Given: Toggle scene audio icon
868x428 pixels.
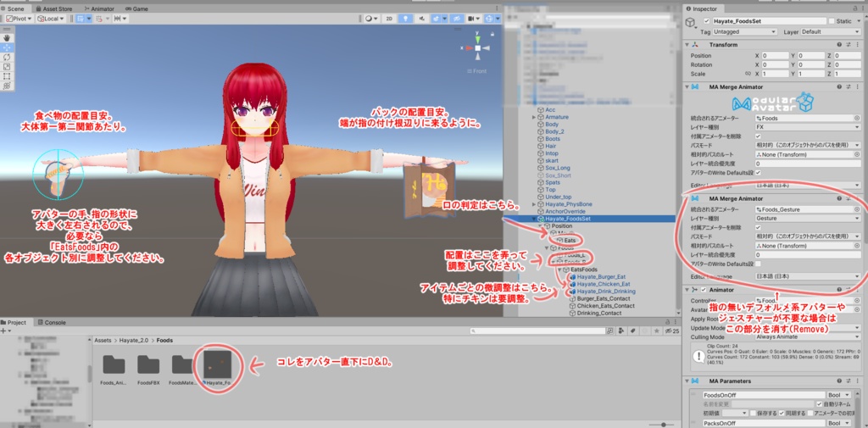Looking at the screenshot, I should 422,19.
